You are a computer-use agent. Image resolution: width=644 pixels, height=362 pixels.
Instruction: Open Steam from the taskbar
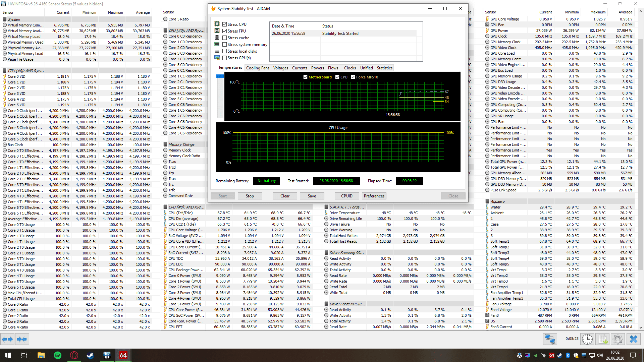pos(90,355)
